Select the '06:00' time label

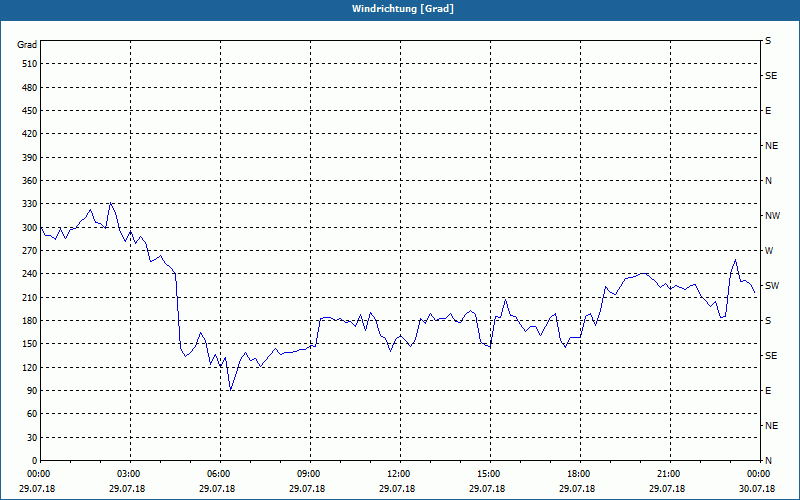point(217,474)
